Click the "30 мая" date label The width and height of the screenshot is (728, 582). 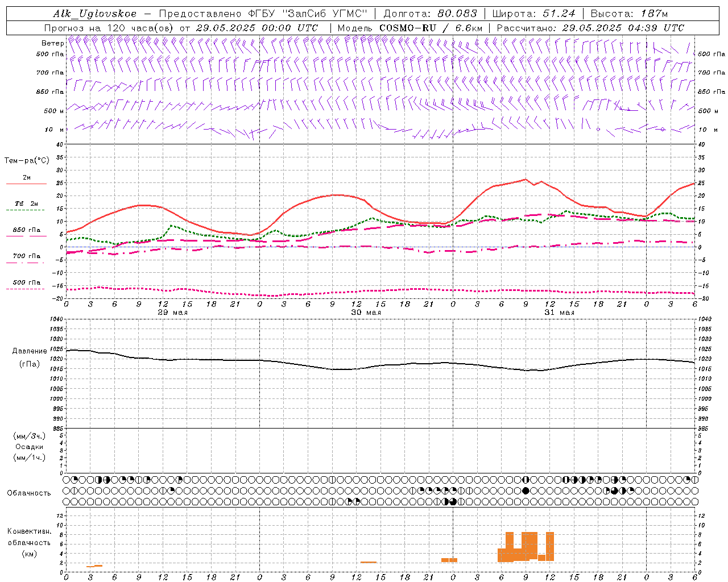(366, 313)
